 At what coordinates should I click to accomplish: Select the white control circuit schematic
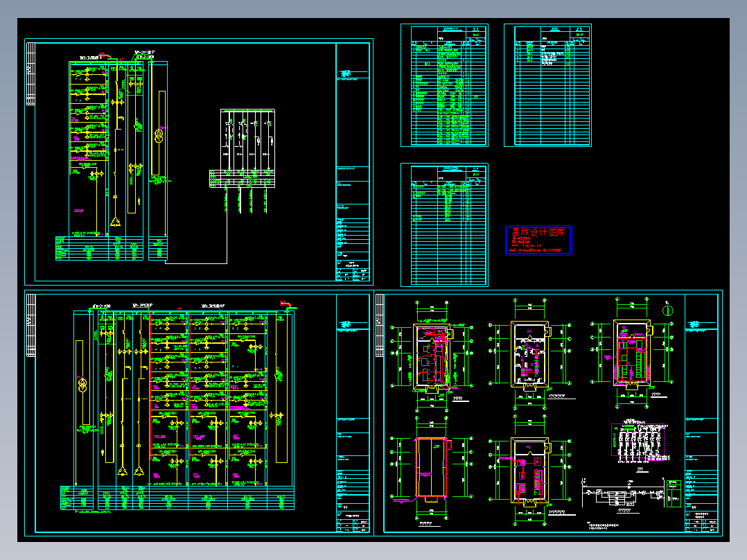[624, 494]
